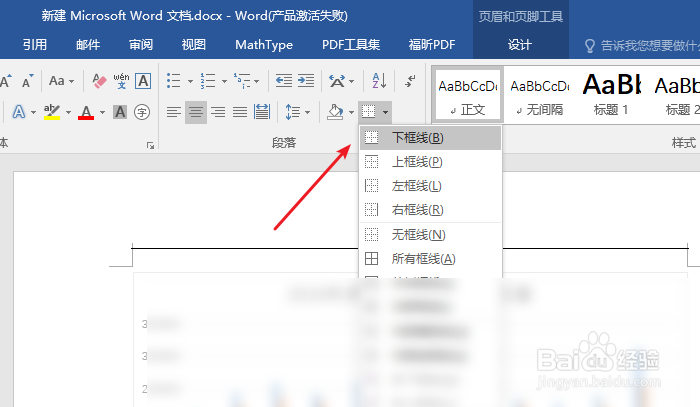This screenshot has height=407, width=700.
Task: Open the PDF工具集 ribbon tab
Action: click(351, 45)
